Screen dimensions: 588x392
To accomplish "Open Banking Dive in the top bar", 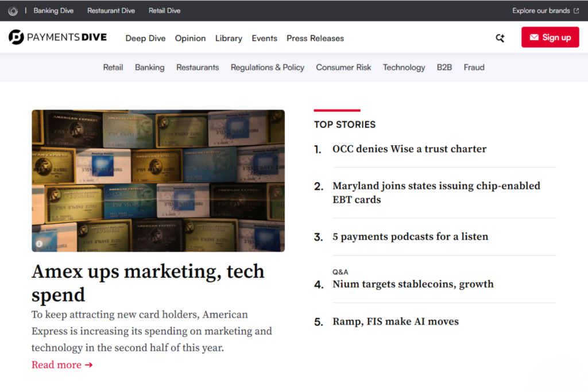I will point(53,11).
